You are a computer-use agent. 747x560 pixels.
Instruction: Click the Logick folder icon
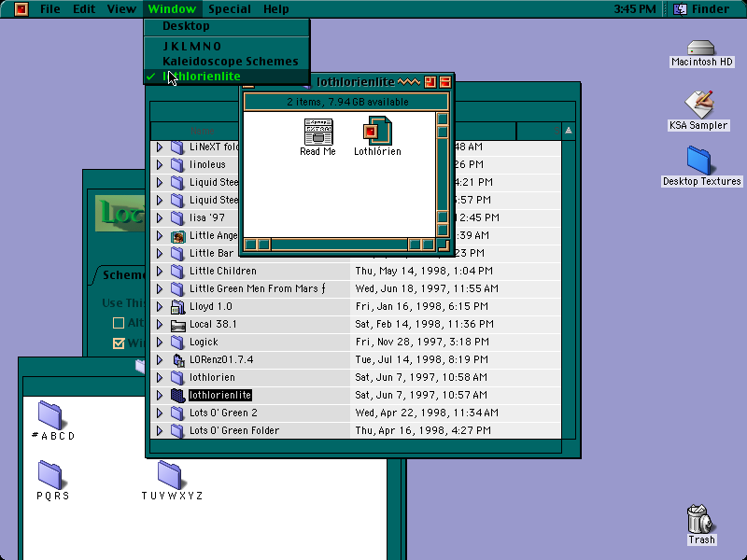tap(177, 343)
